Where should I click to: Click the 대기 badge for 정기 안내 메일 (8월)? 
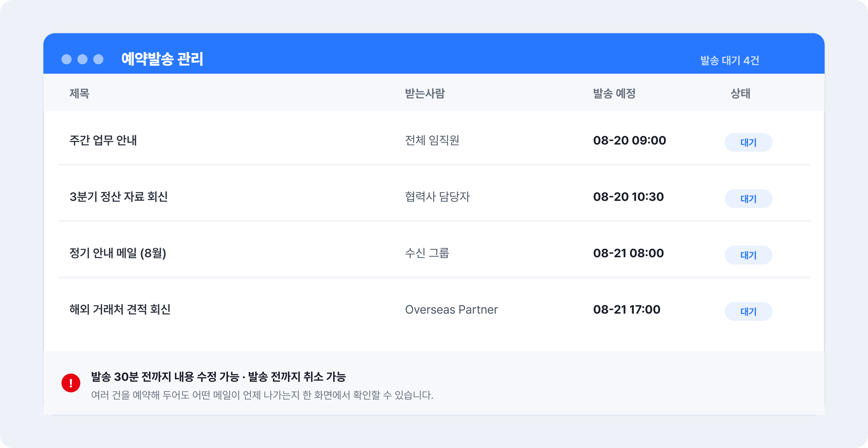[748, 255]
